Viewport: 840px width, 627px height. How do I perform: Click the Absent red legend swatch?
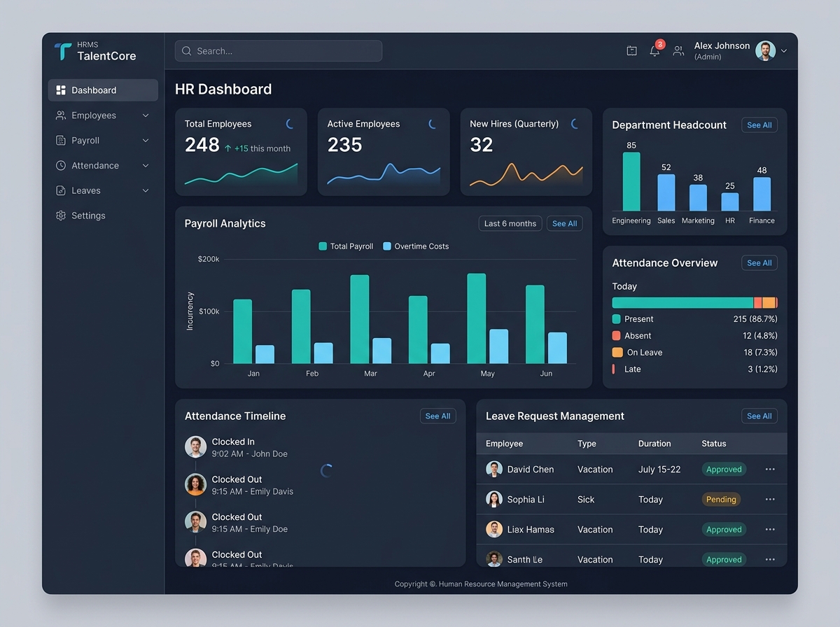point(616,335)
